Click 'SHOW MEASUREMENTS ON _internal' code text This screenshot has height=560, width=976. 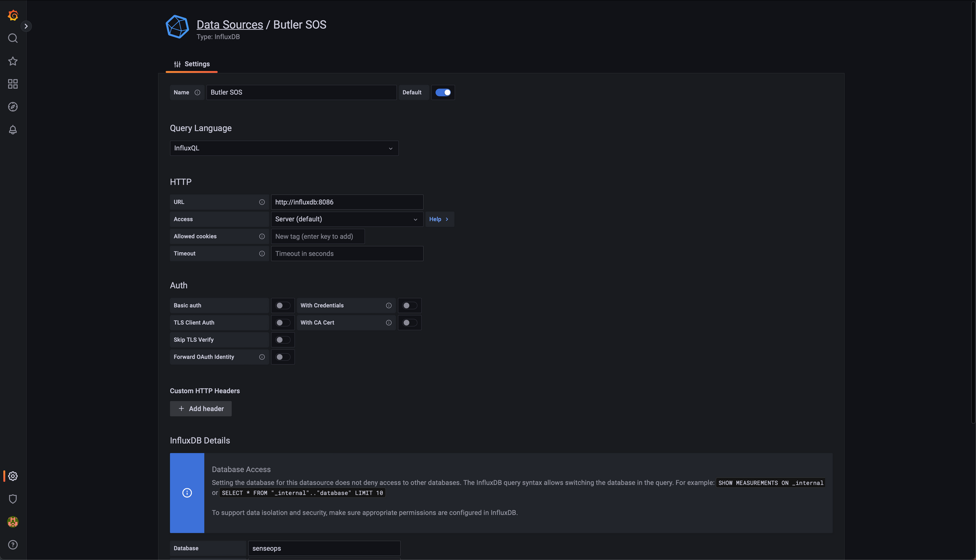coord(771,483)
